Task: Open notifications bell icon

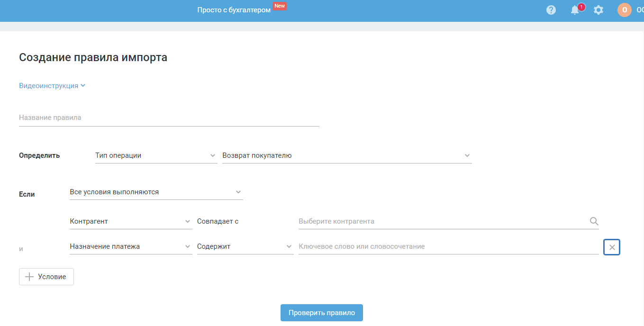Action: 575,10
